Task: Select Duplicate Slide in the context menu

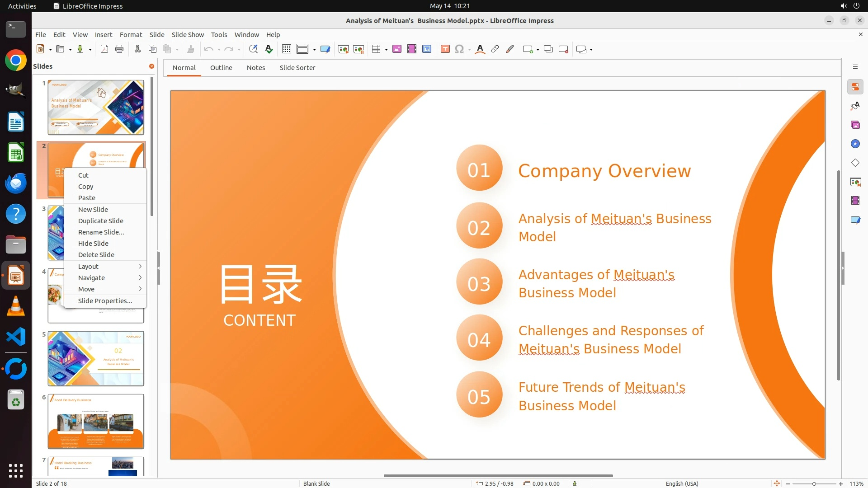Action: [101, 221]
